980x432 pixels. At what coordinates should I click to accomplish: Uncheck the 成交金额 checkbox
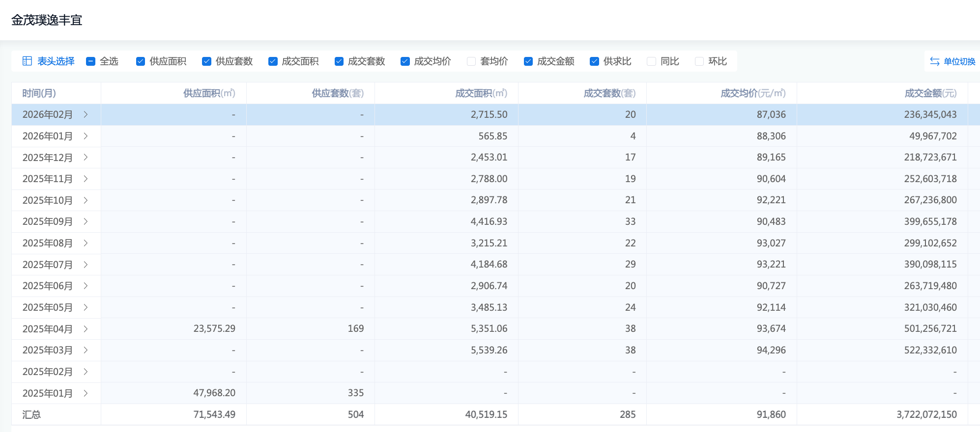(528, 61)
